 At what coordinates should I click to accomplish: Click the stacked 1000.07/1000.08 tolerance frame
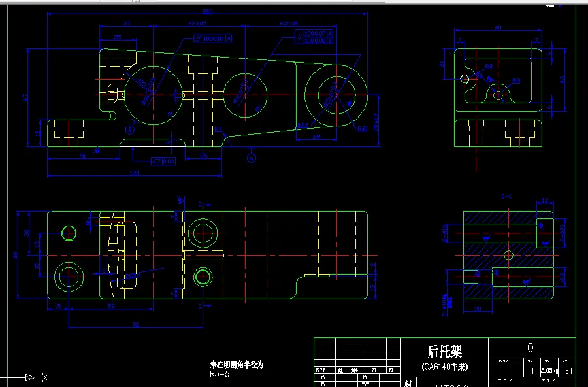314,37
